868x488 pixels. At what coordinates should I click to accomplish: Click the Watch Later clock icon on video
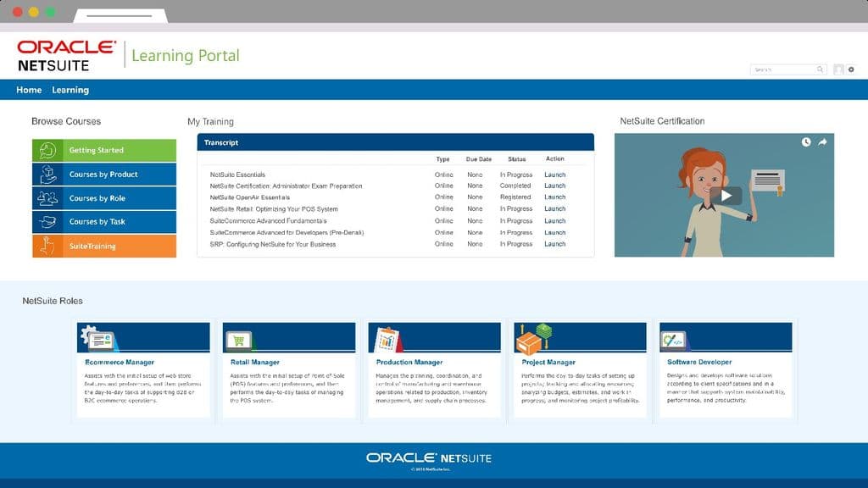point(806,142)
